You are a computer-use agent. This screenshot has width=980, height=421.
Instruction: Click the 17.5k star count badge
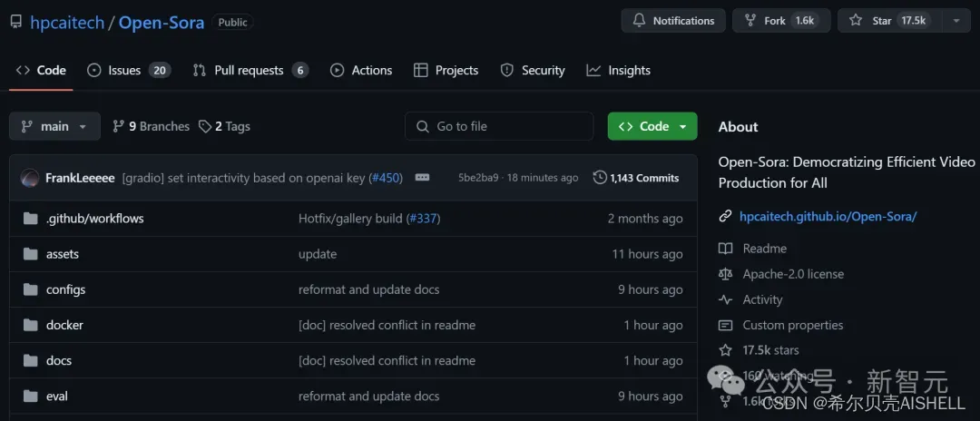pos(913,21)
